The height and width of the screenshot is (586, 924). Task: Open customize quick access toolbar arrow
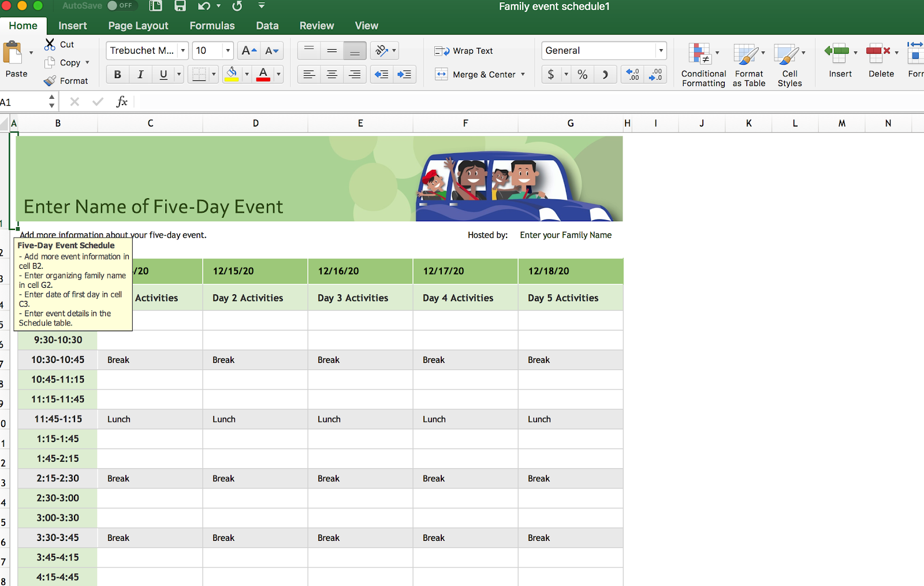[x=262, y=6]
